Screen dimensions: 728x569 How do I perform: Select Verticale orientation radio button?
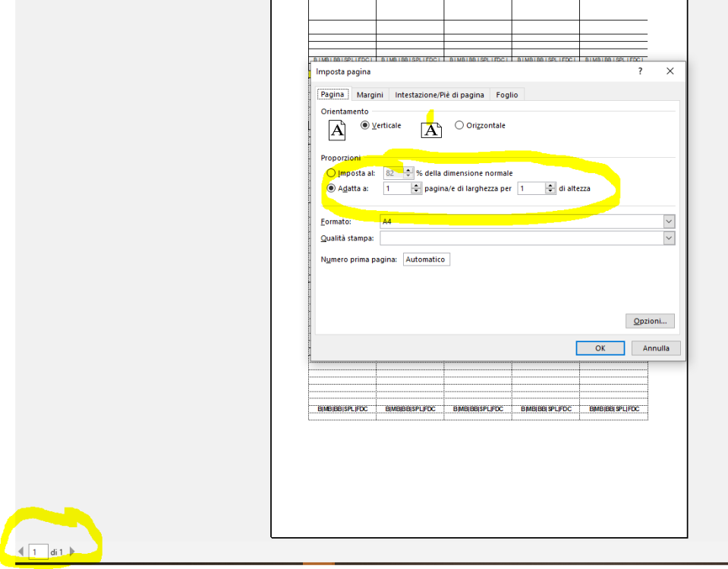point(365,125)
